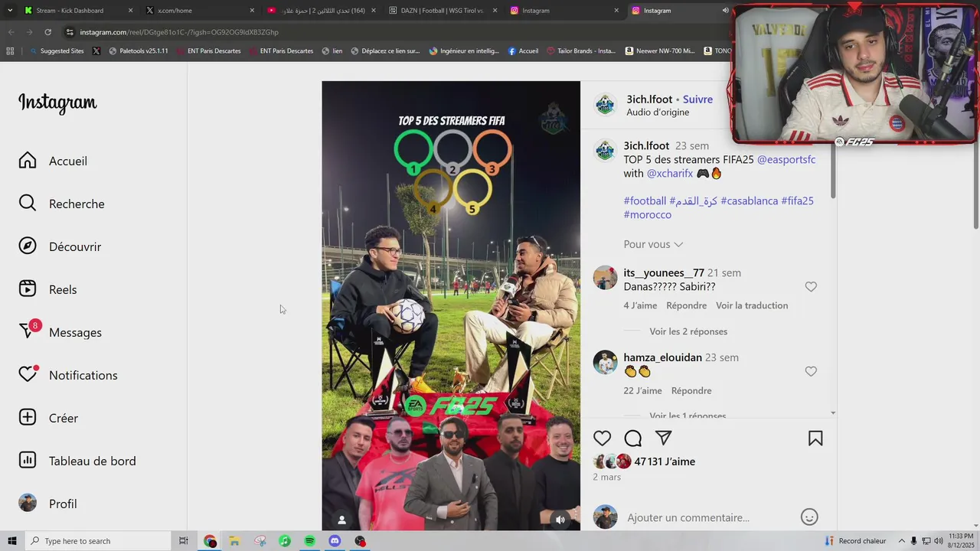Open File Explorer from taskbar
Image resolution: width=980 pixels, height=551 pixels.
234,541
